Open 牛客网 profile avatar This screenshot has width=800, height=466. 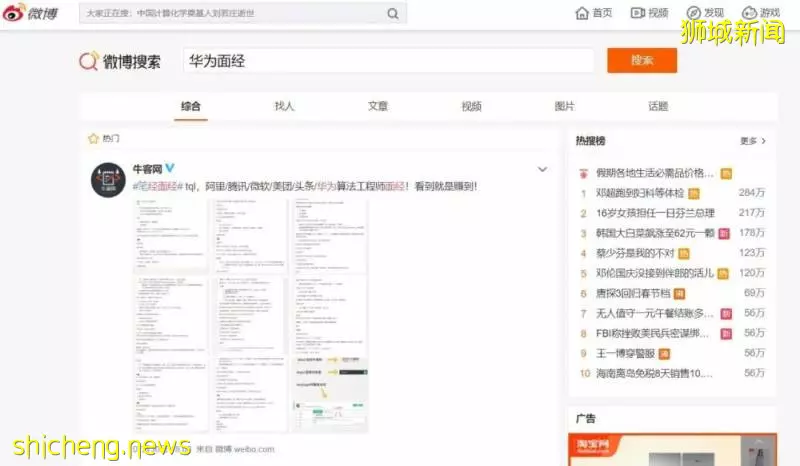[x=108, y=180]
